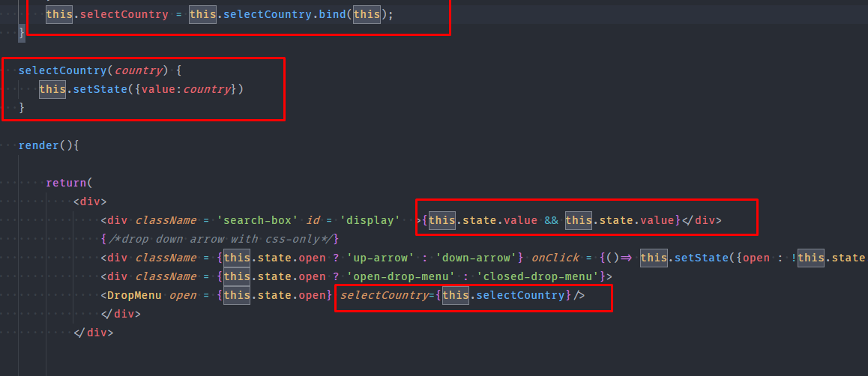Click 'this.selectCountry' inside the DropMenu prop braces

click(x=503, y=295)
